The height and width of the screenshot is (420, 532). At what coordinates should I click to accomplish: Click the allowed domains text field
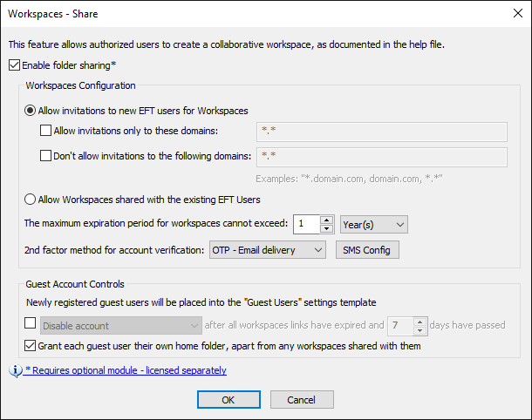coord(382,132)
